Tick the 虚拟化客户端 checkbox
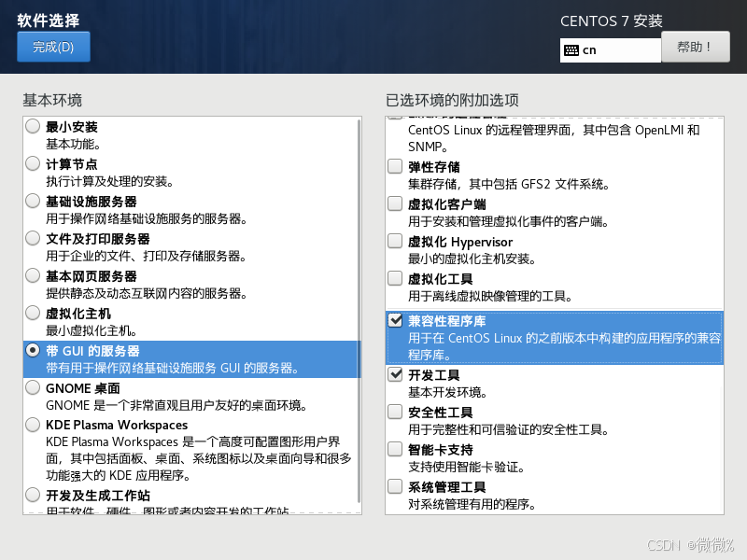747x560 pixels. click(395, 203)
